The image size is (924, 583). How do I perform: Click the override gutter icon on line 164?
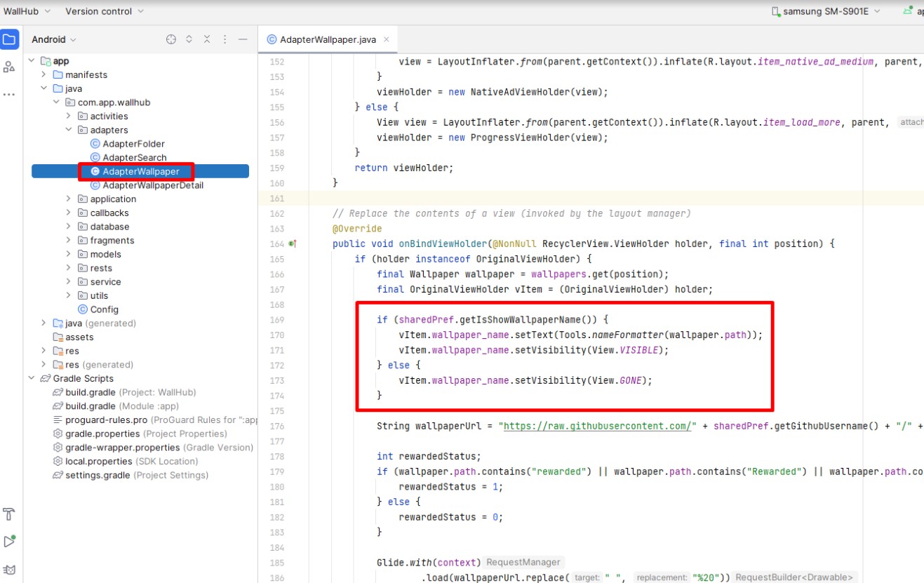coord(293,243)
